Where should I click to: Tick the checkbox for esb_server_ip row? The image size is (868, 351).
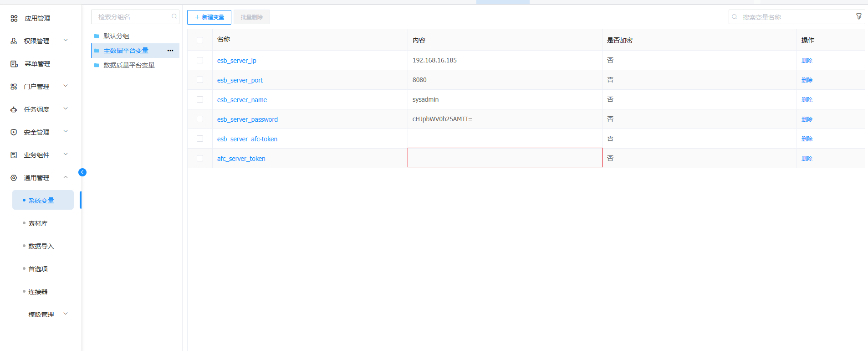coord(200,60)
